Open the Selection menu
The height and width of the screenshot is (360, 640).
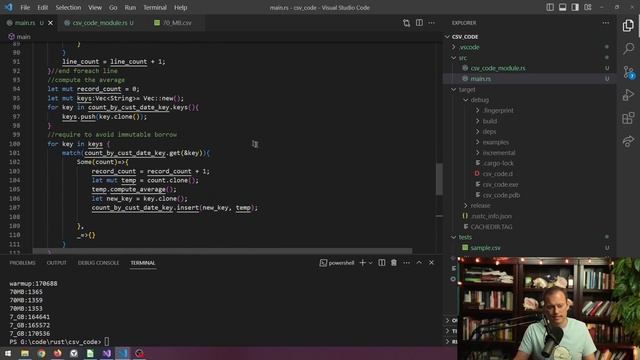(x=68, y=7)
